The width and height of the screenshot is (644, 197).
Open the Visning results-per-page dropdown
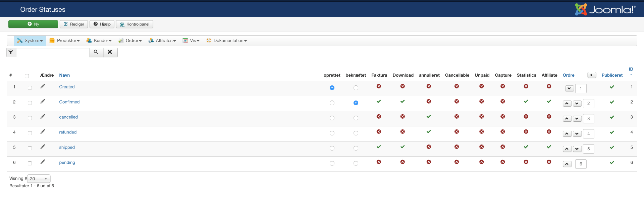[39, 179]
